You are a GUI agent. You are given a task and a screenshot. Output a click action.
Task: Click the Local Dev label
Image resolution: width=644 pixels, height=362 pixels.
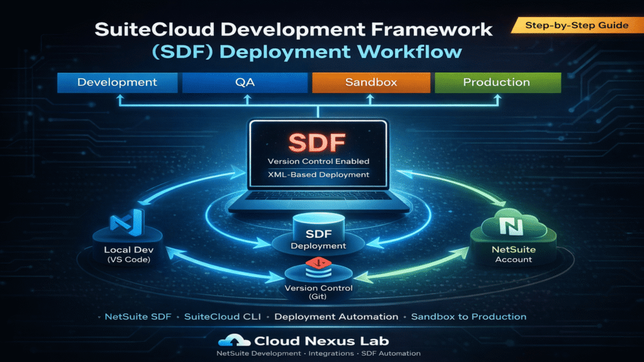pyautogui.click(x=128, y=250)
